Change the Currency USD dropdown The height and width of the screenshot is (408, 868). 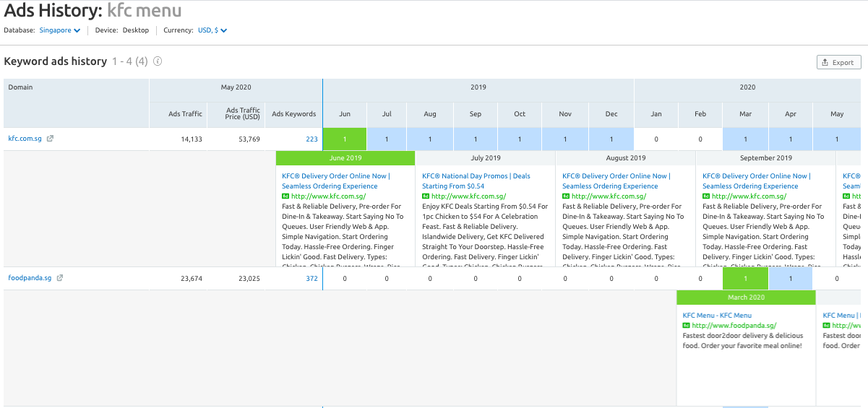212,30
